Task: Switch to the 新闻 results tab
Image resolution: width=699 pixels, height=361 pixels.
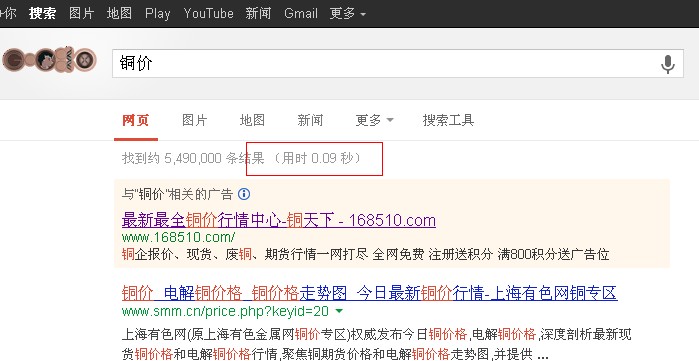Action: point(310,120)
